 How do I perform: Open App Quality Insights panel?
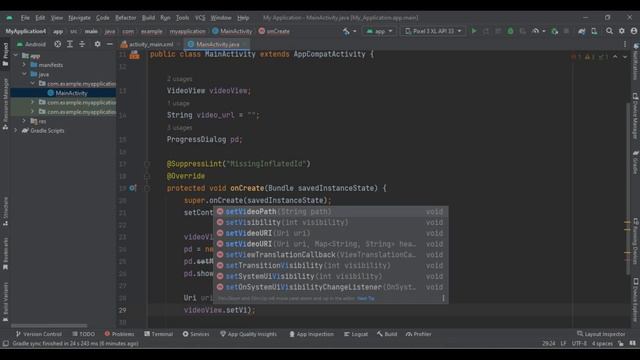pyautogui.click(x=248, y=334)
